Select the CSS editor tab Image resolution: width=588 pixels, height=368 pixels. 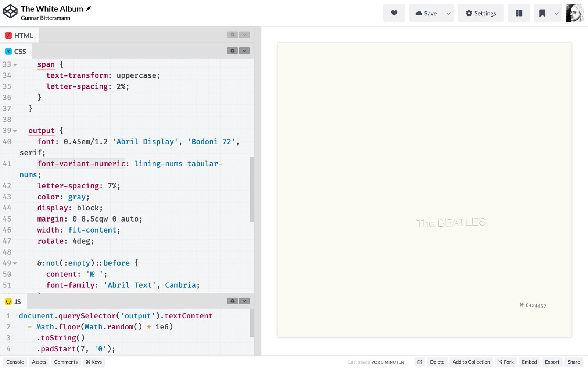[16, 51]
